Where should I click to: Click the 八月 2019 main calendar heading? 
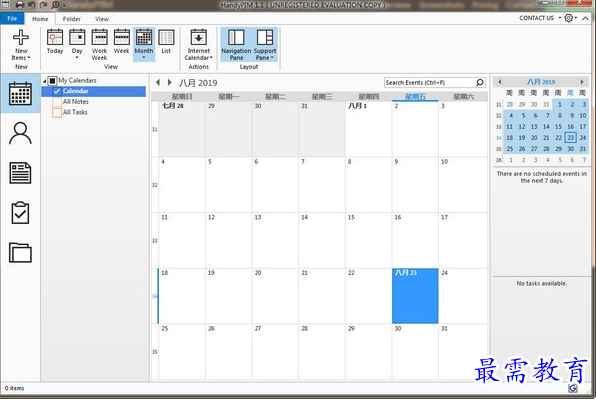pyautogui.click(x=198, y=83)
